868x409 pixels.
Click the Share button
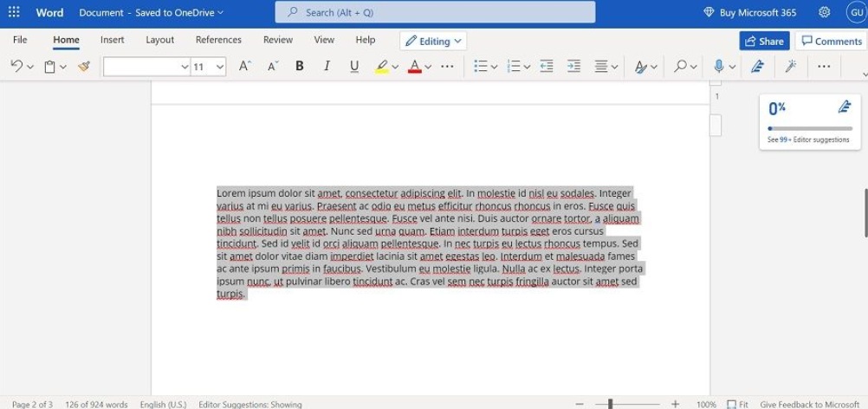click(765, 41)
